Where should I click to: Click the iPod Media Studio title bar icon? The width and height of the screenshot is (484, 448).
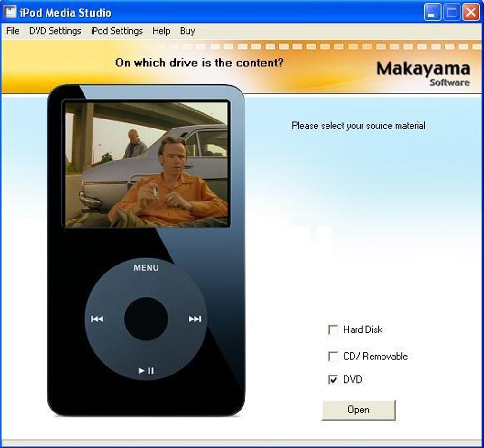(x=10, y=12)
